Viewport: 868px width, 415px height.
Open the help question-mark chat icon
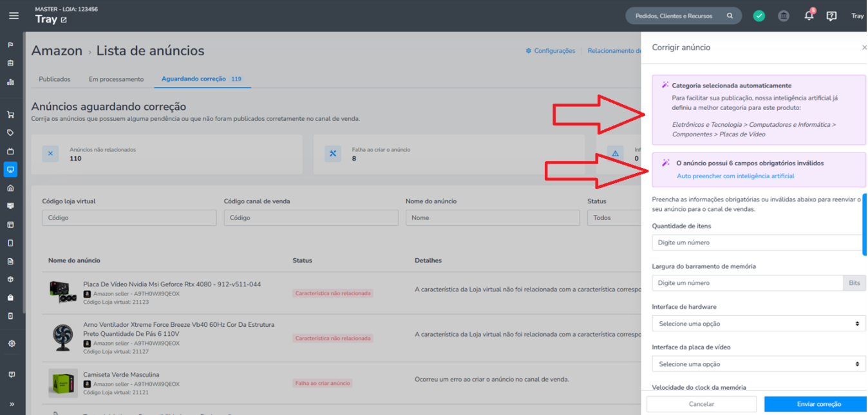click(x=831, y=16)
